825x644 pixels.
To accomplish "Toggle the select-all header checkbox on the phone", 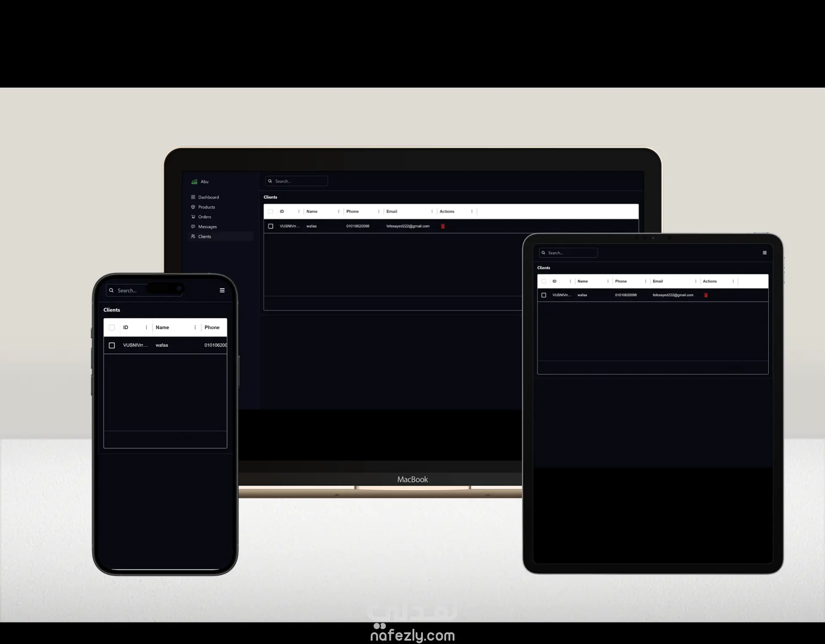I will 112,327.
